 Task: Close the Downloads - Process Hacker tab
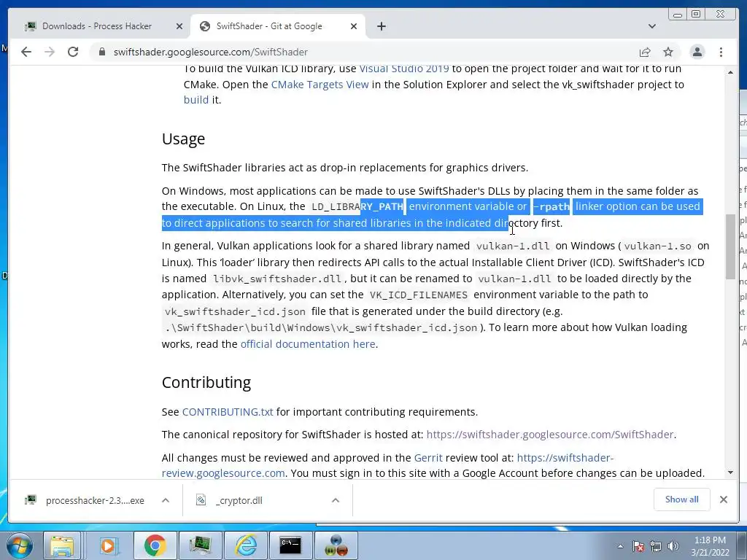179,26
